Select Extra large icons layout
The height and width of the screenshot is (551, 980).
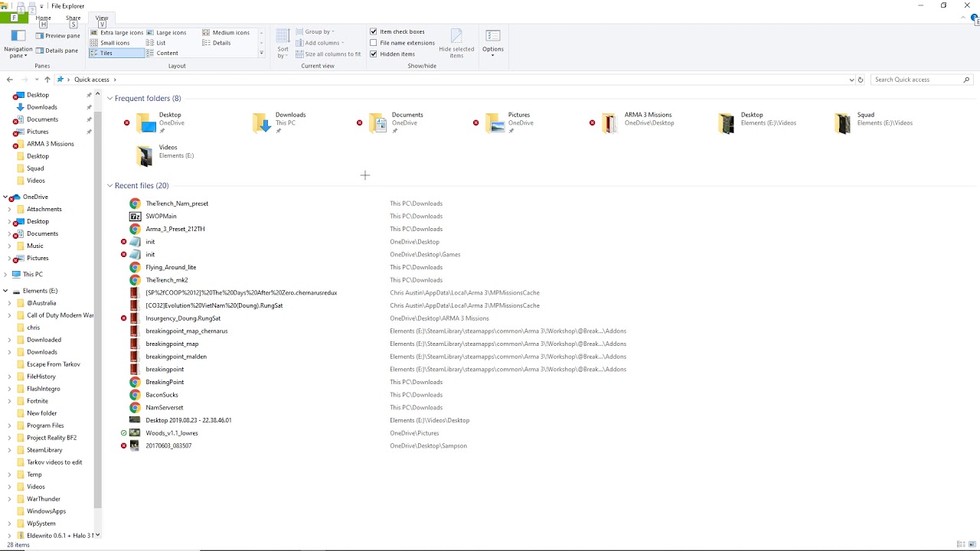[x=116, y=33]
